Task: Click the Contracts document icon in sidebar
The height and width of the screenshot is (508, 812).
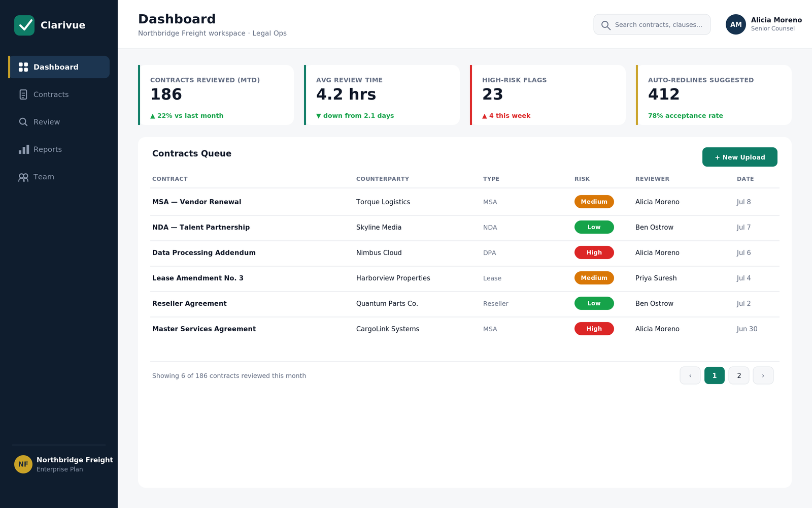Action: 23,94
